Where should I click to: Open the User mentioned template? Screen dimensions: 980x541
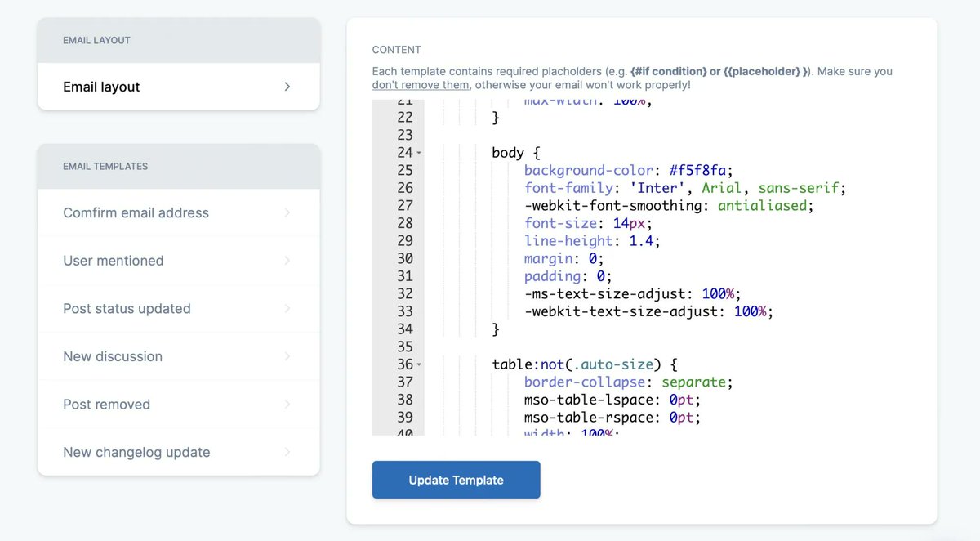pos(178,261)
